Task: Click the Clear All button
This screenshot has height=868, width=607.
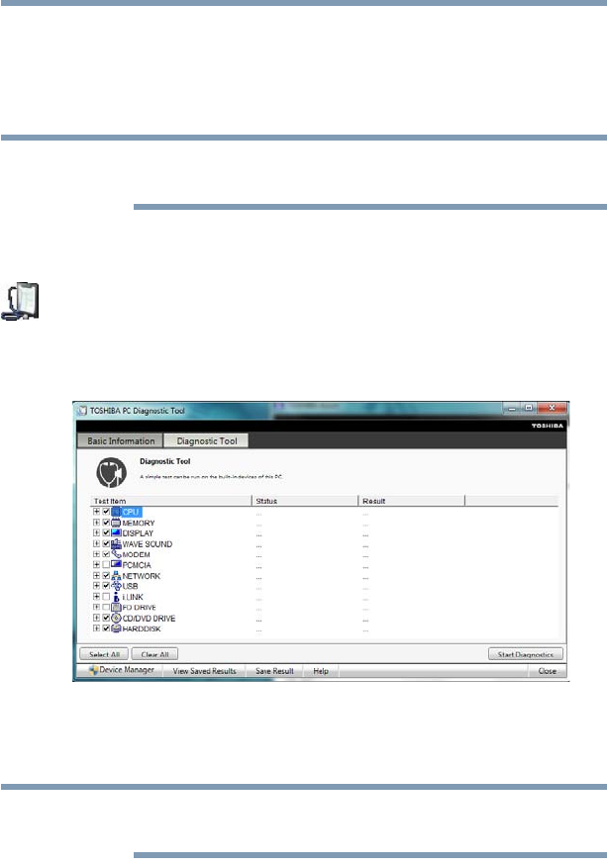Action: 154,654
